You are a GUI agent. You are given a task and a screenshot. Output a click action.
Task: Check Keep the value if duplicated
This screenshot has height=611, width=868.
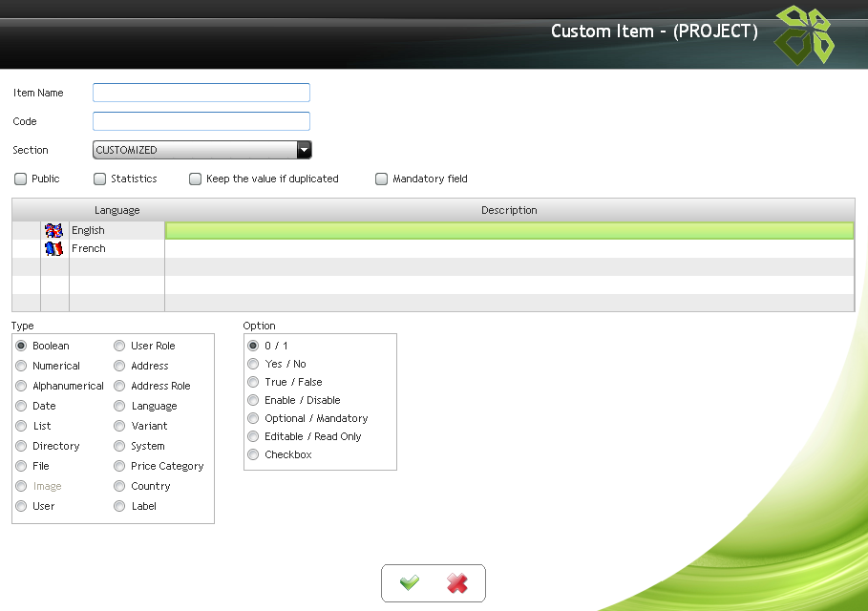[196, 179]
